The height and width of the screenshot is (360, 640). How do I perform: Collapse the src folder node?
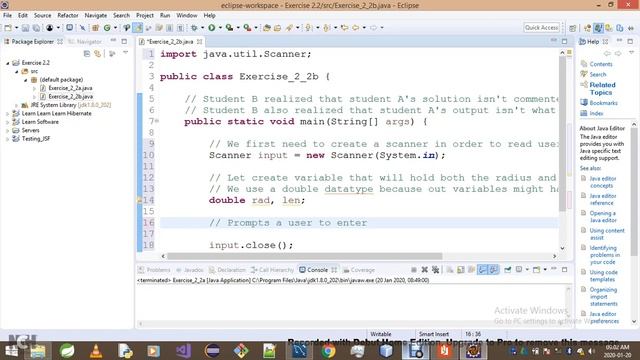(x=17, y=71)
